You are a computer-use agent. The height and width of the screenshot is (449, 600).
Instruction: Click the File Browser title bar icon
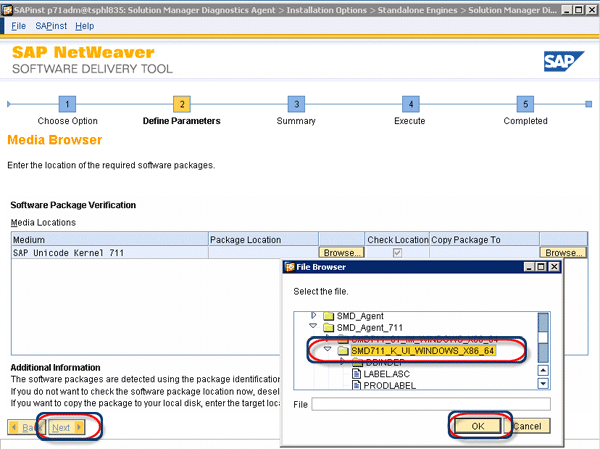[x=290, y=267]
